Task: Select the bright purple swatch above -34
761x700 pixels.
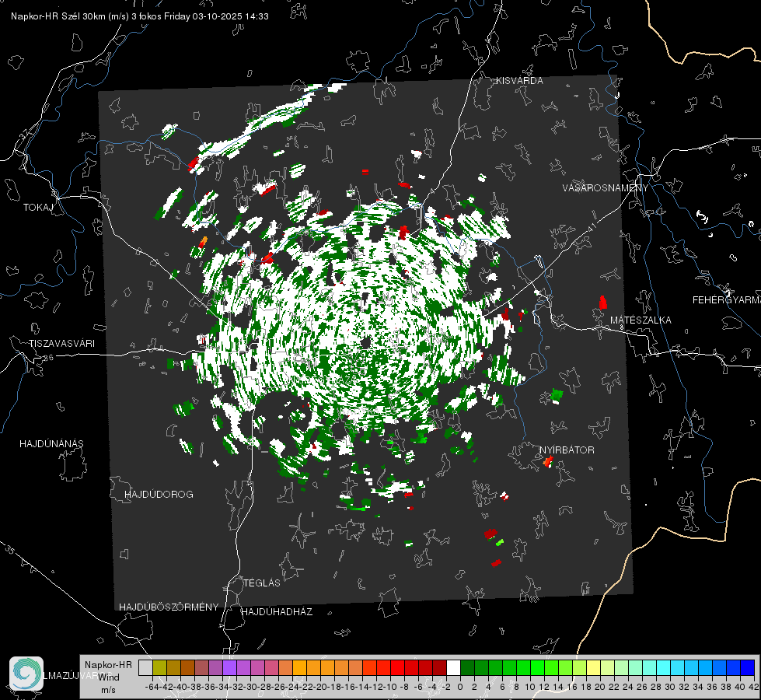Action: tap(229, 668)
